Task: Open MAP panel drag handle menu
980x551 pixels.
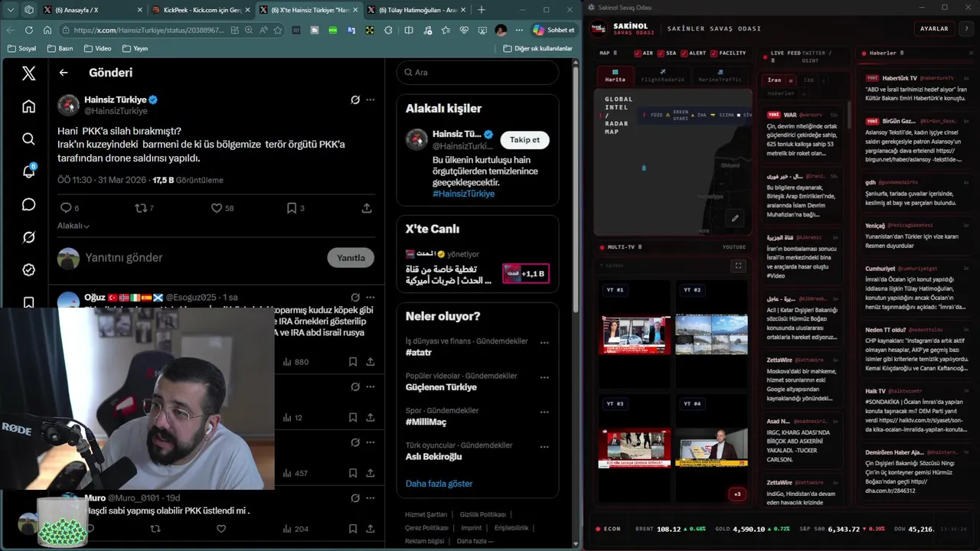Action: pyautogui.click(x=616, y=54)
